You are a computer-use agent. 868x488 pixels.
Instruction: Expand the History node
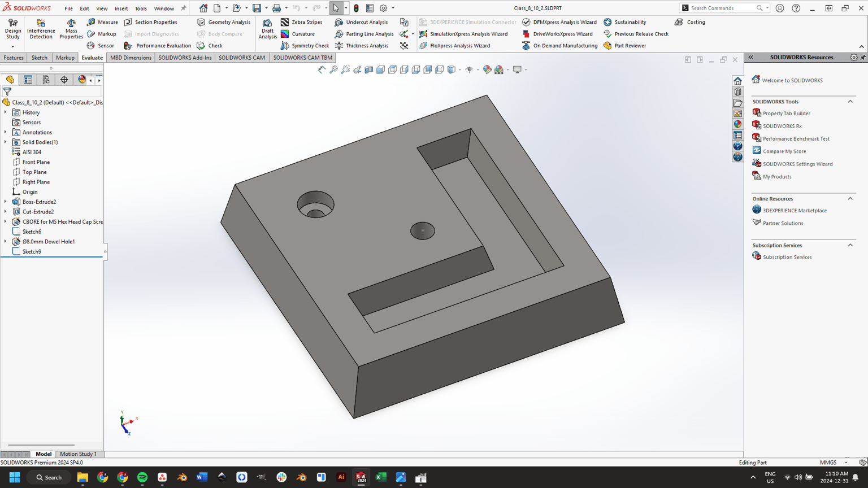click(x=6, y=112)
